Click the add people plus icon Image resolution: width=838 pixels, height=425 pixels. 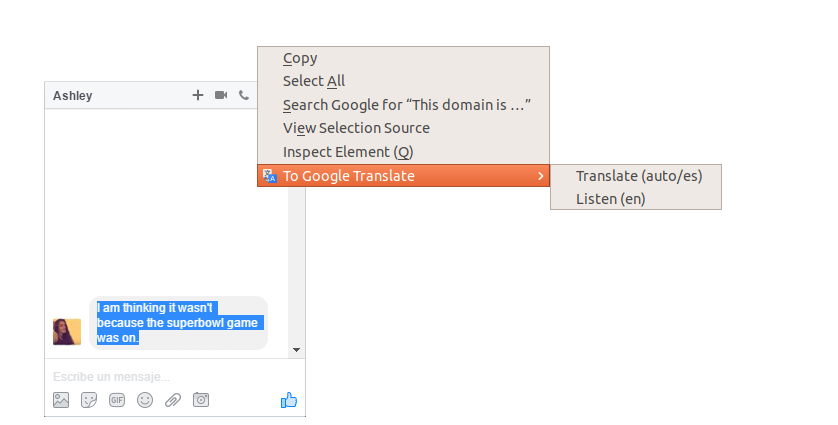click(x=198, y=96)
